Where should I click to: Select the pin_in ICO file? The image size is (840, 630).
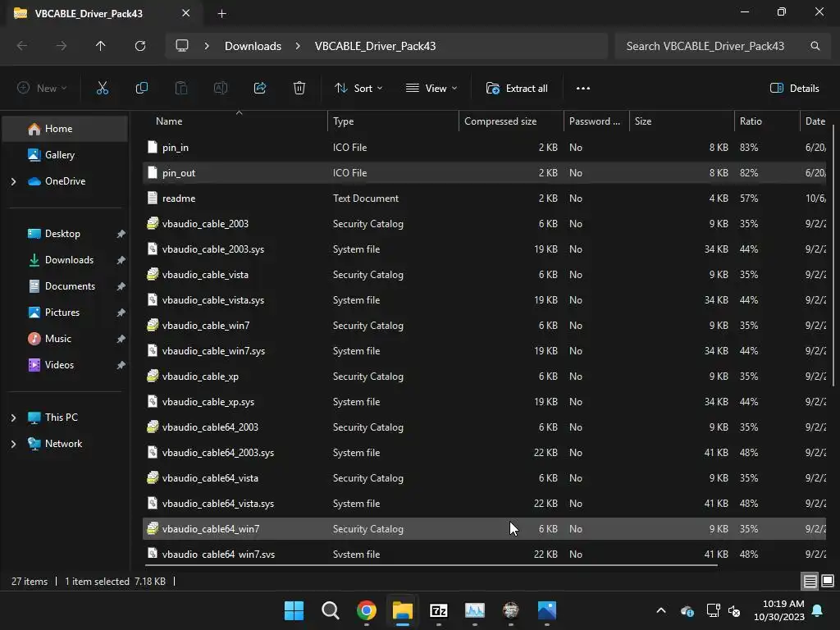pyautogui.click(x=485, y=148)
